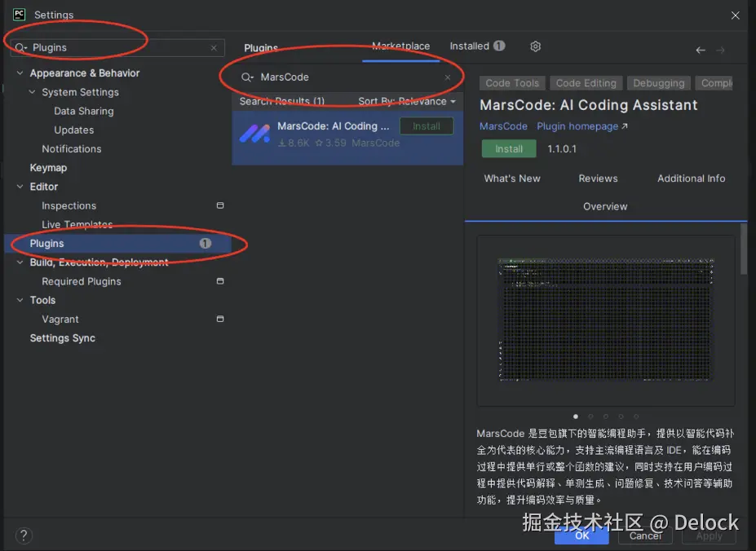756x551 pixels.
Task: Click the plugin description scrollbar
Action: coord(743,249)
